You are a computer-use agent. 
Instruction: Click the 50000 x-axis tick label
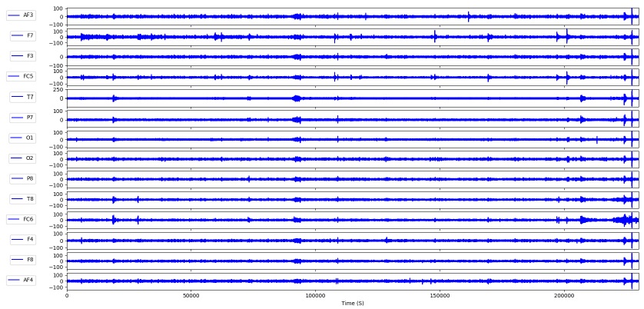coord(191,295)
